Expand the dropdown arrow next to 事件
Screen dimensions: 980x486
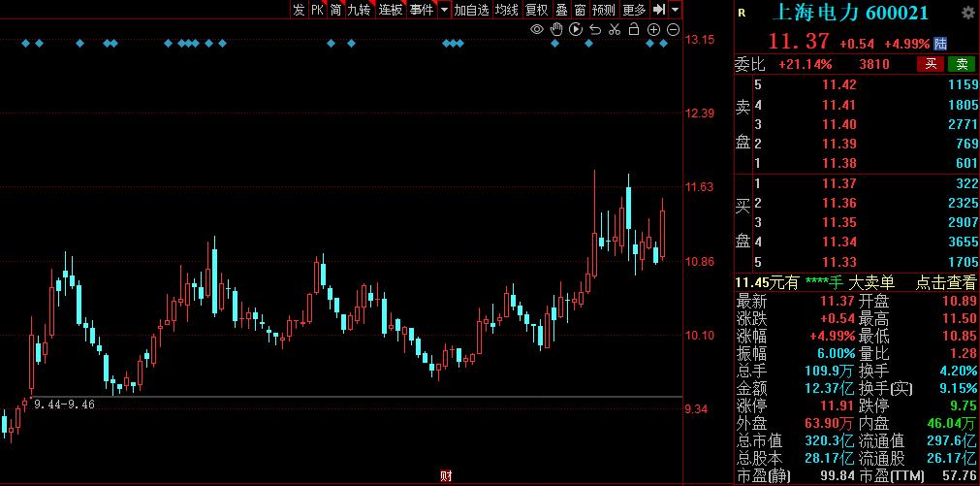[444, 10]
